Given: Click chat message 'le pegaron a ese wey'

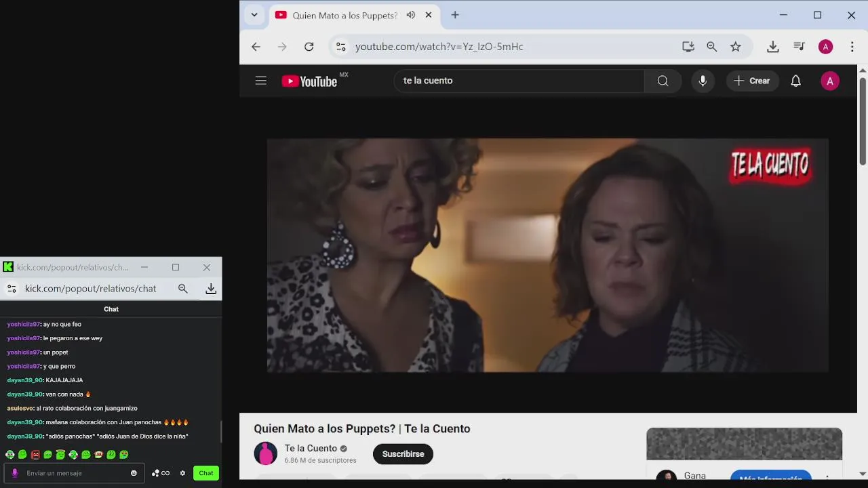Looking at the screenshot, I should click(73, 338).
